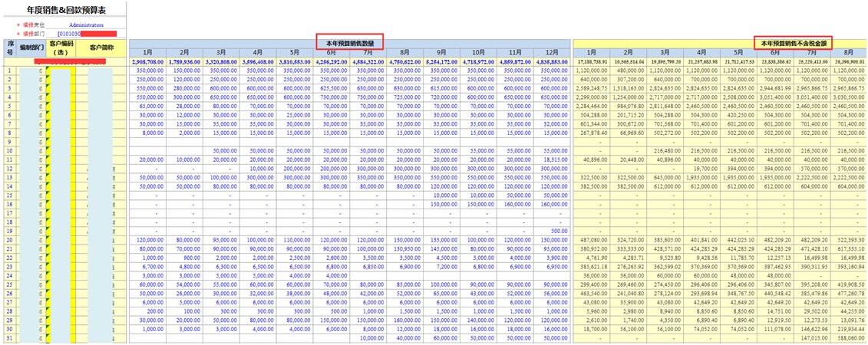Select the 5月 header under tax-excluded sales amount
Viewport: 868px width, 345px height.
click(739, 52)
